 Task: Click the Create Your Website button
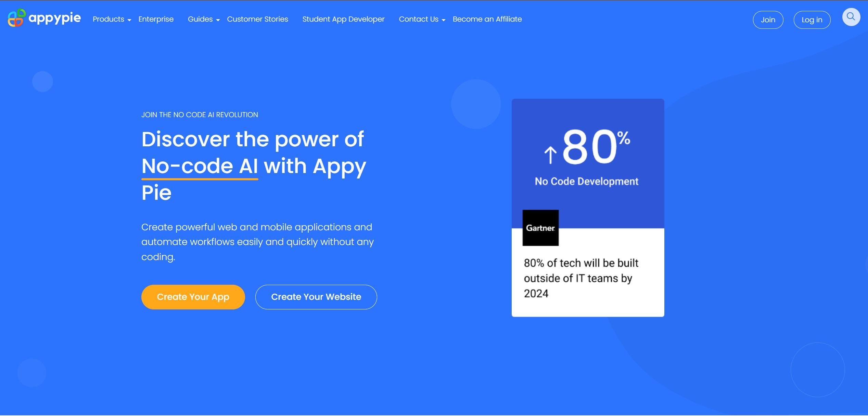[316, 297]
